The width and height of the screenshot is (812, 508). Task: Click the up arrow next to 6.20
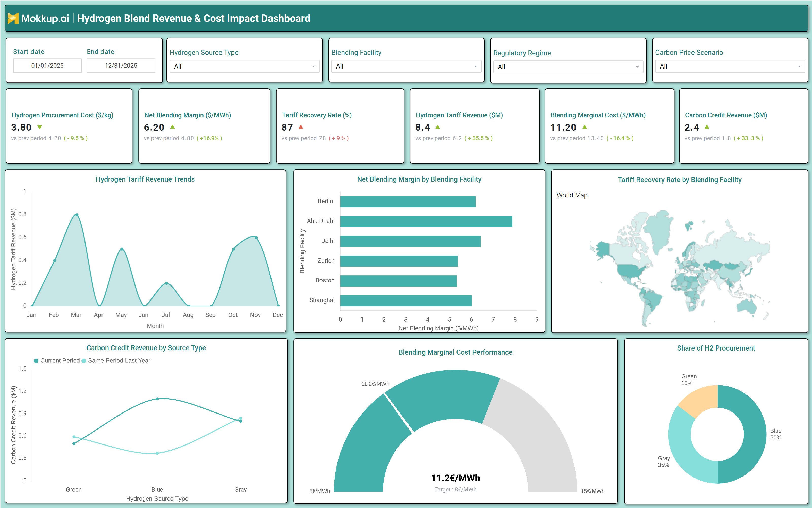pos(173,127)
